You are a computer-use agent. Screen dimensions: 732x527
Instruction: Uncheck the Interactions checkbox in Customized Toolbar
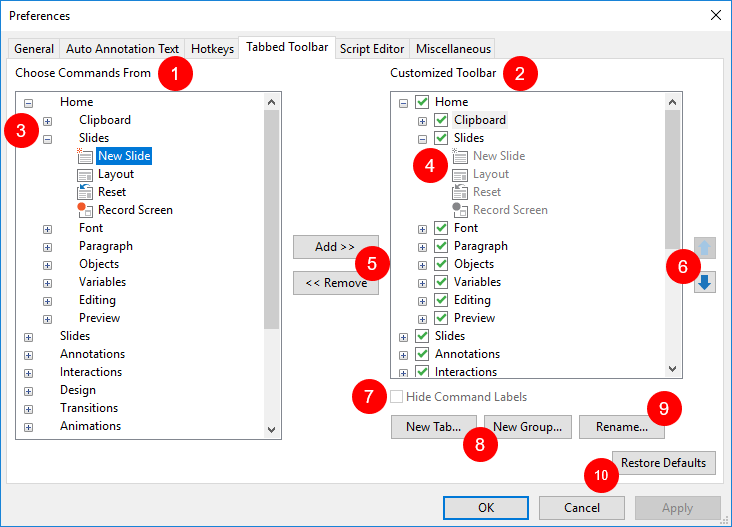(422, 372)
